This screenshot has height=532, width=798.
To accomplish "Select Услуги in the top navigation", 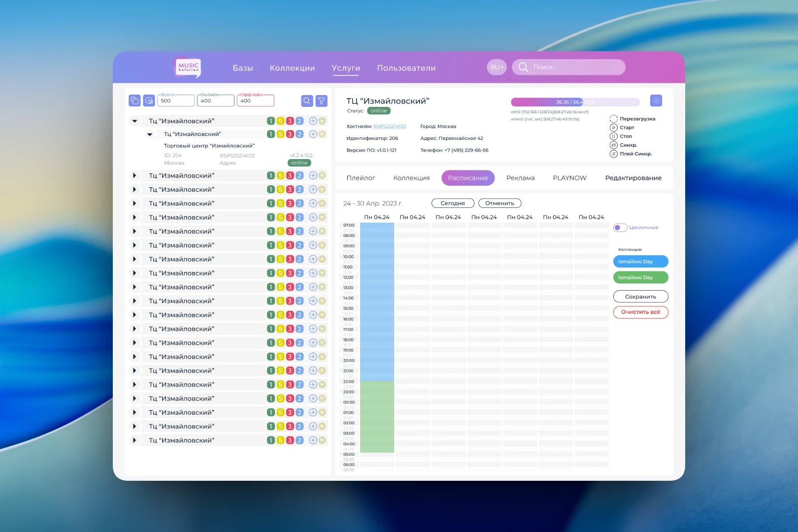I will (x=346, y=68).
